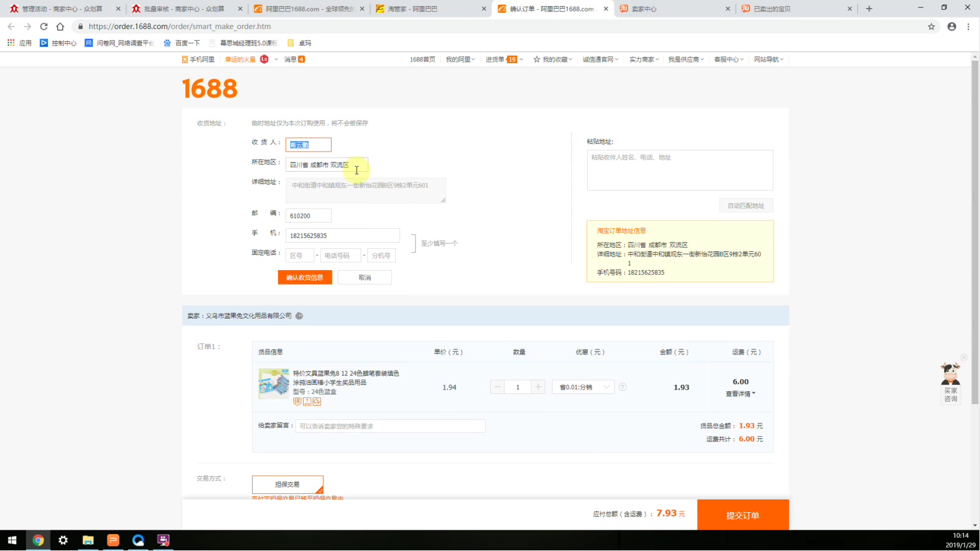Bookmark this page with the star icon
Viewport: 980px width, 551px height.
pyautogui.click(x=931, y=27)
